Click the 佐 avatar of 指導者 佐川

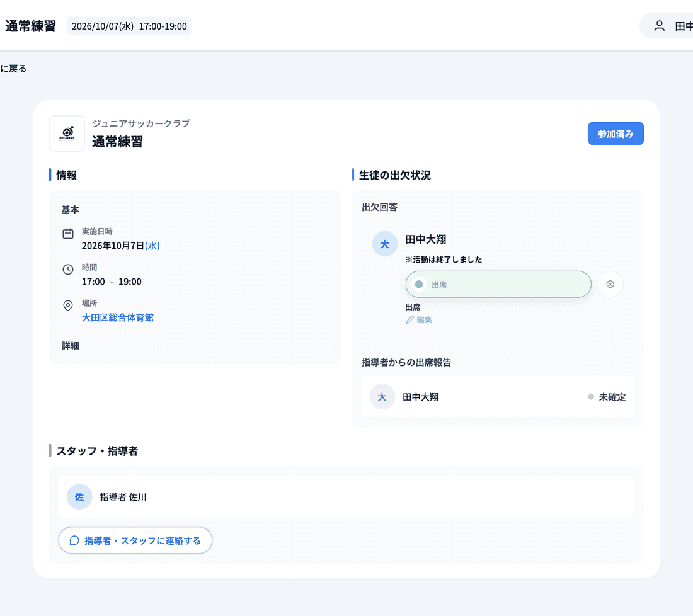pyautogui.click(x=79, y=497)
